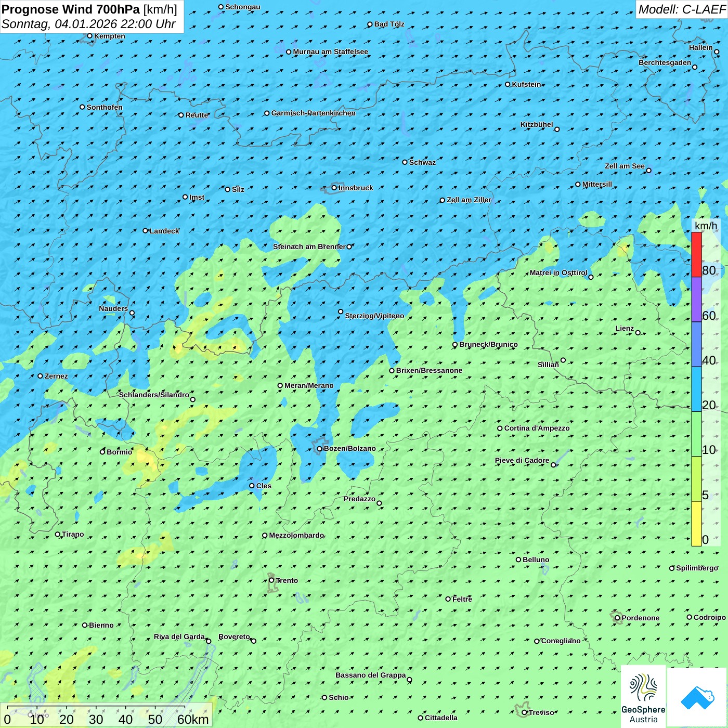
Task: Click the Innsbruck city label
Action: pos(356,188)
